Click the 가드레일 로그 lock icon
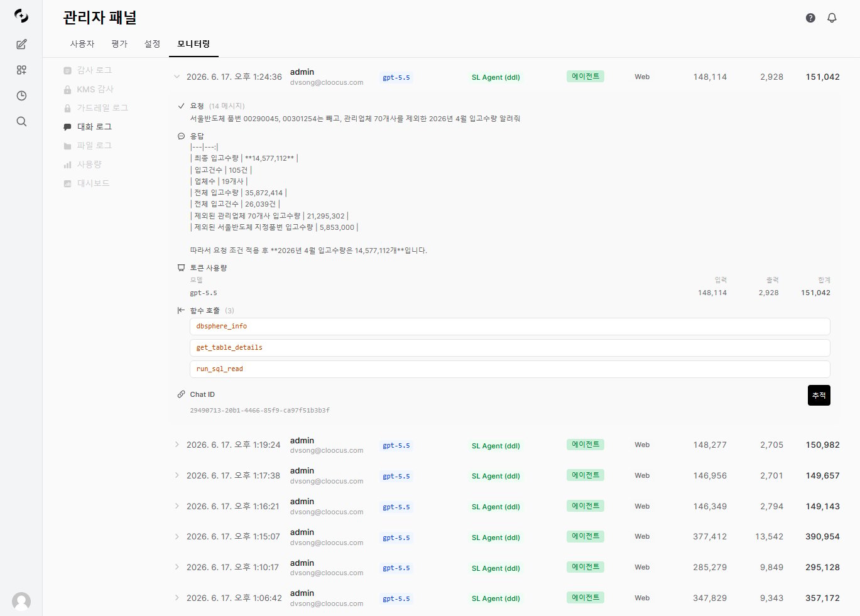The image size is (860, 616). (67, 108)
